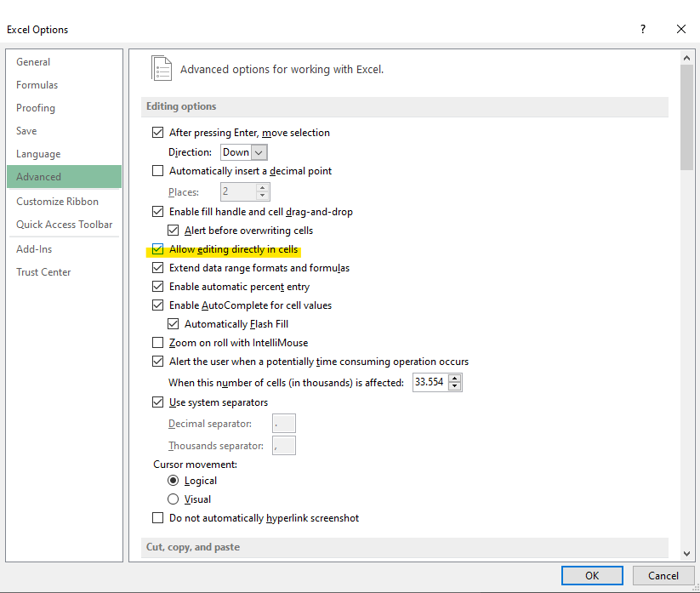
Task: Toggle After pressing Enter, move selection
Action: 157,133
